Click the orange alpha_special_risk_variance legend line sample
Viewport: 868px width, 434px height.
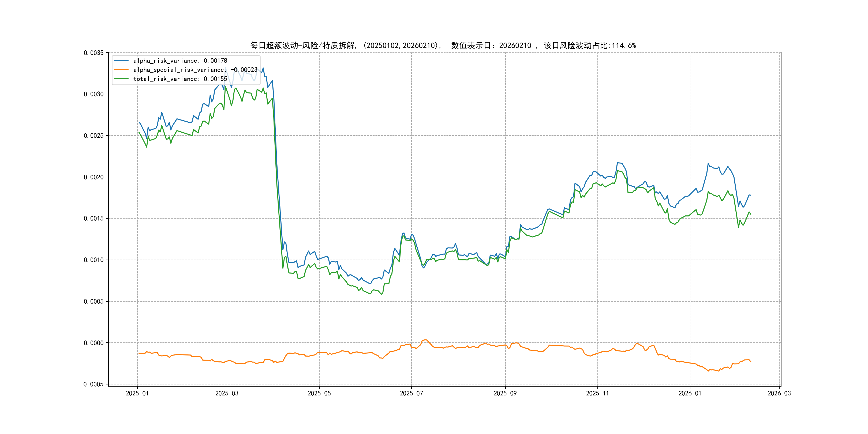pyautogui.click(x=121, y=70)
